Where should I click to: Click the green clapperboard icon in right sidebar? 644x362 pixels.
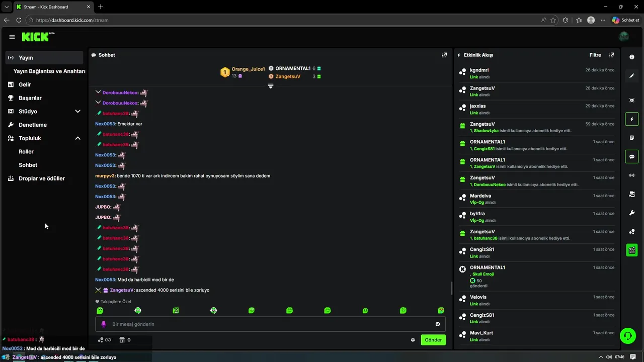click(x=632, y=250)
